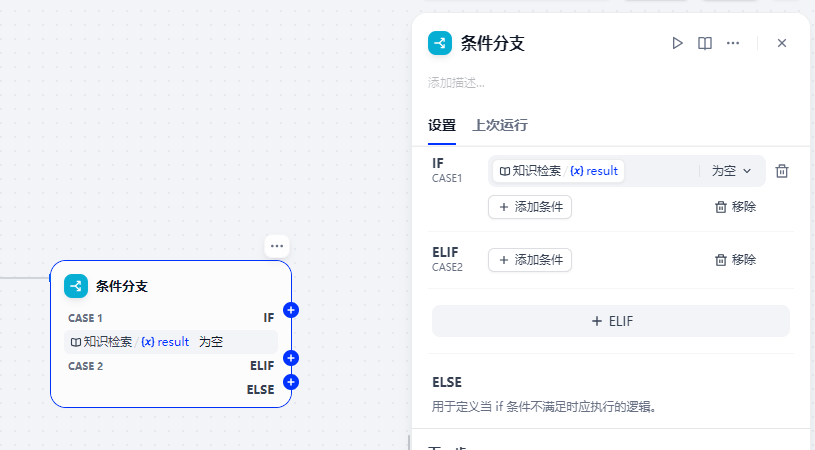Run this step with the play icon
Viewport: 815px width, 450px height.
pyautogui.click(x=677, y=43)
